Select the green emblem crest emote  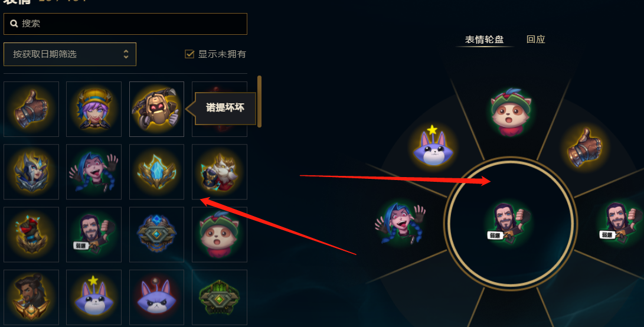(x=220, y=297)
